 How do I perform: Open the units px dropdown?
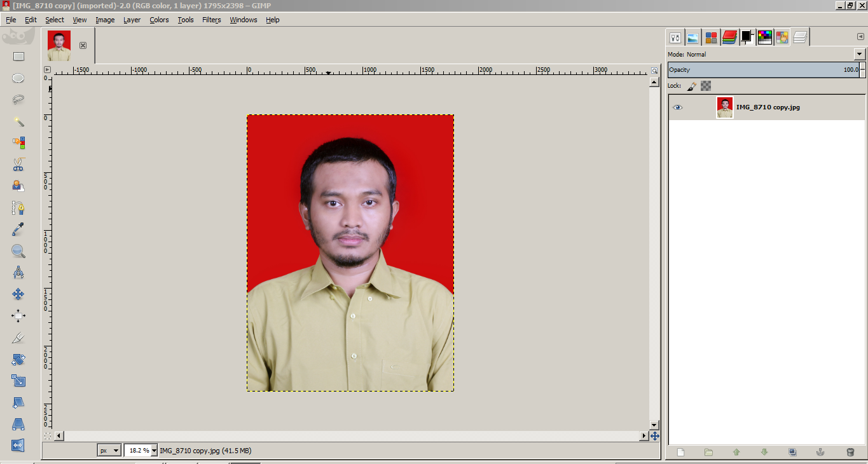[x=109, y=451]
